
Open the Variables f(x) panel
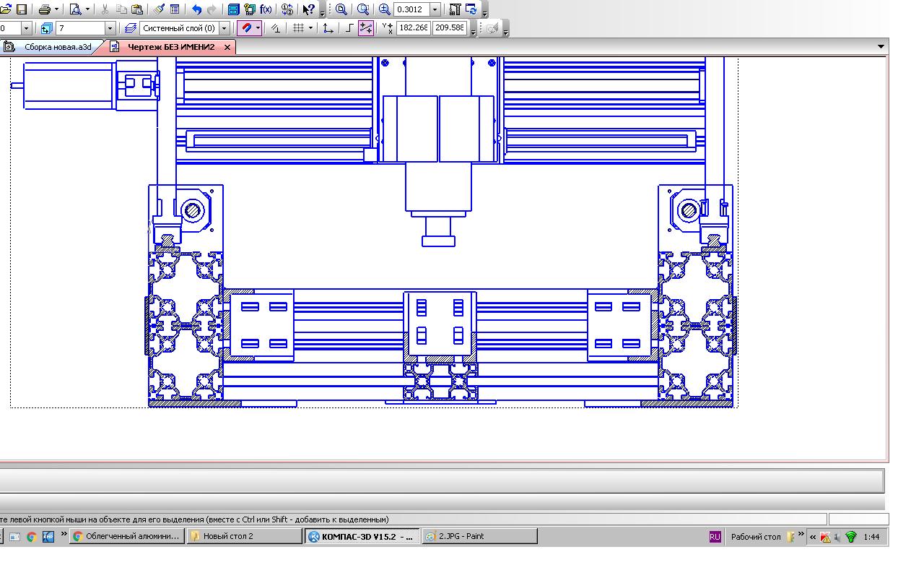pos(266,9)
